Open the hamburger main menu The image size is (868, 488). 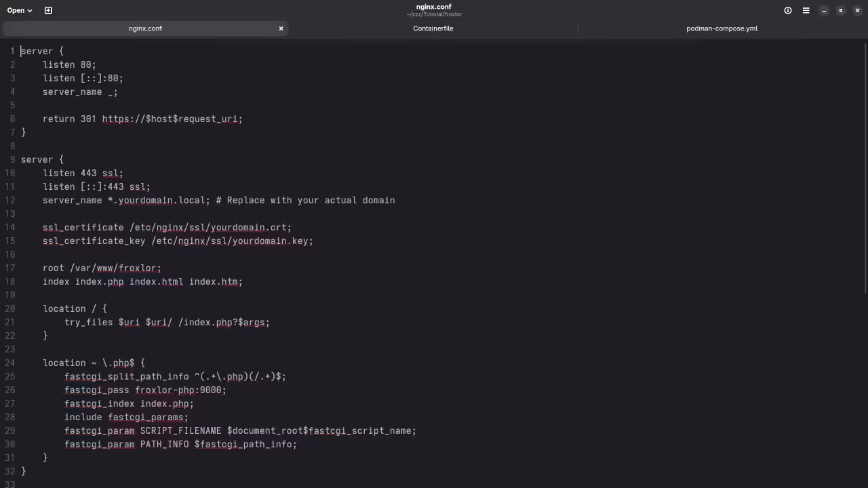click(x=806, y=10)
